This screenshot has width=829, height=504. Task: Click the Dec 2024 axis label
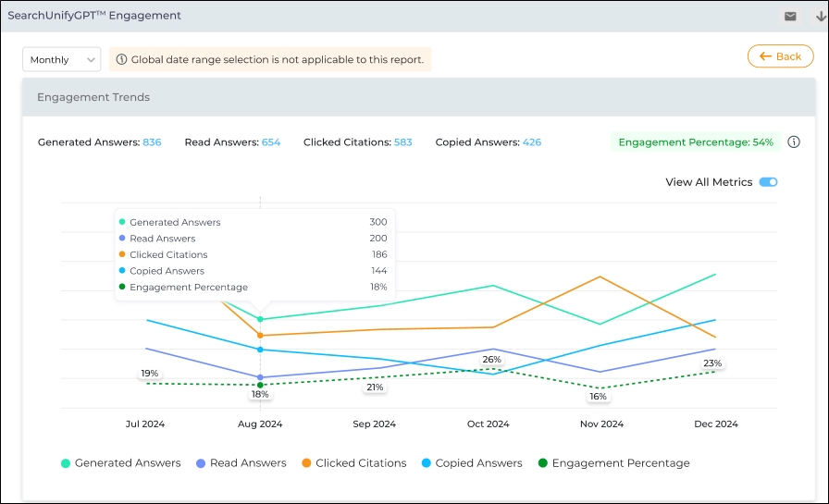tap(715, 424)
